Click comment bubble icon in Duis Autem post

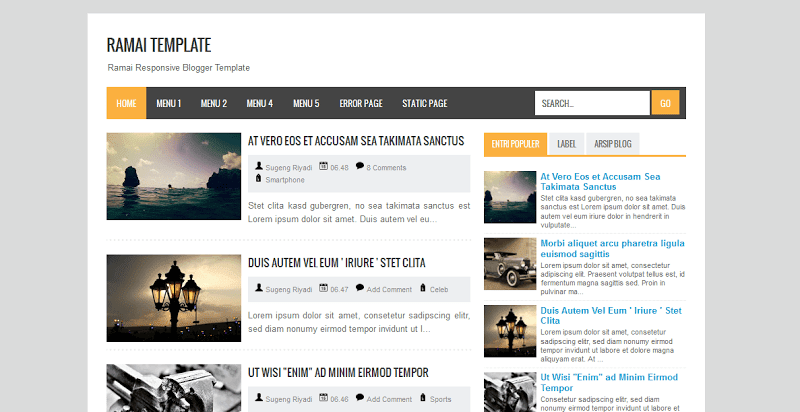point(360,288)
